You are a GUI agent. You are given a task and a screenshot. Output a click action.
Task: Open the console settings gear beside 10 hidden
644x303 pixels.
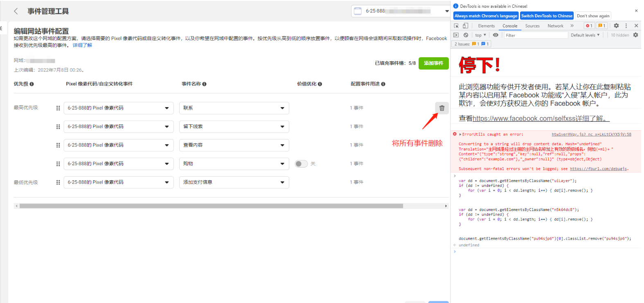tap(635, 35)
